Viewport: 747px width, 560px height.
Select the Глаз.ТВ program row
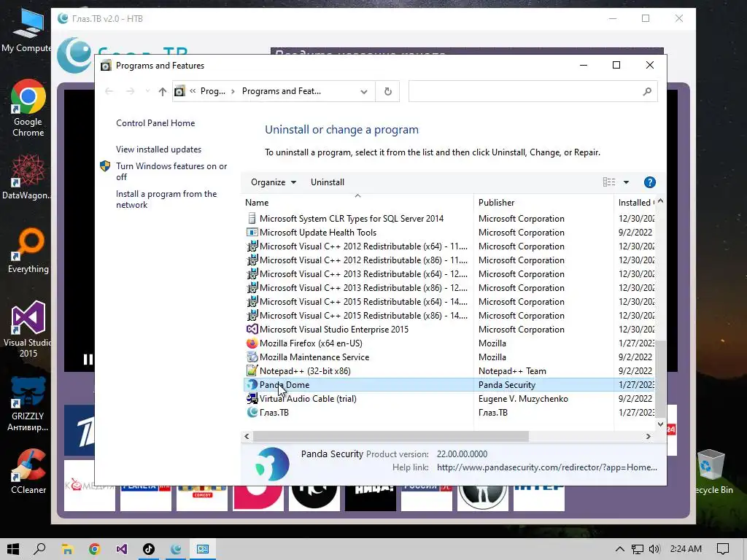pos(449,413)
